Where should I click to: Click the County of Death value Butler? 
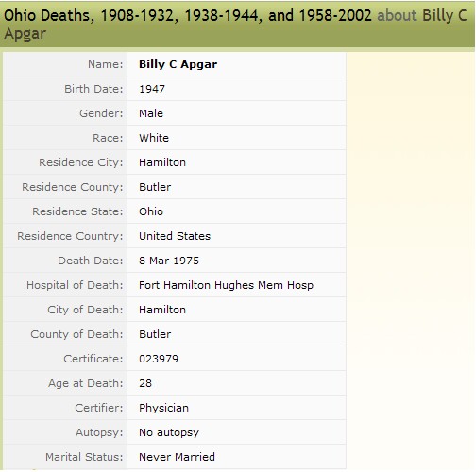(x=155, y=334)
